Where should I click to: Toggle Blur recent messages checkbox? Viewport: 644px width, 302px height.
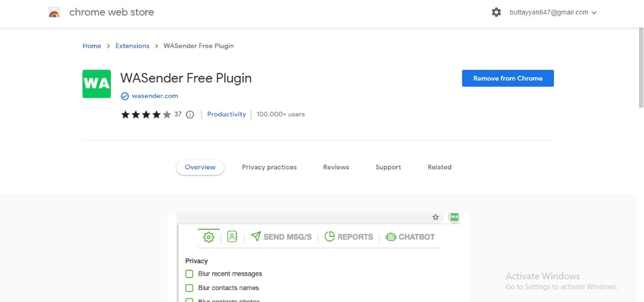pos(189,273)
